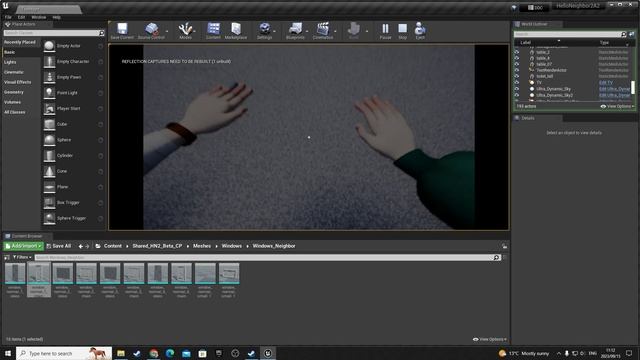Open the File menu
This screenshot has height=360, width=640.
pos(8,17)
